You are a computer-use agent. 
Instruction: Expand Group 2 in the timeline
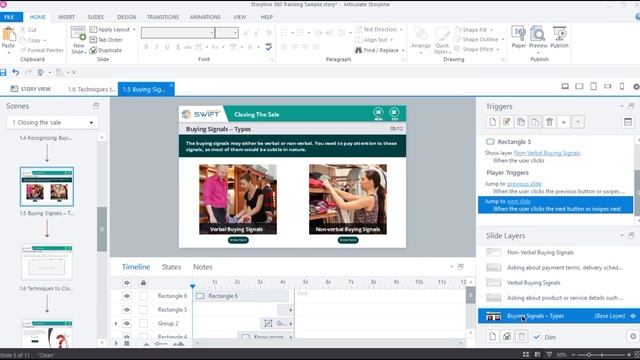(x=116, y=324)
